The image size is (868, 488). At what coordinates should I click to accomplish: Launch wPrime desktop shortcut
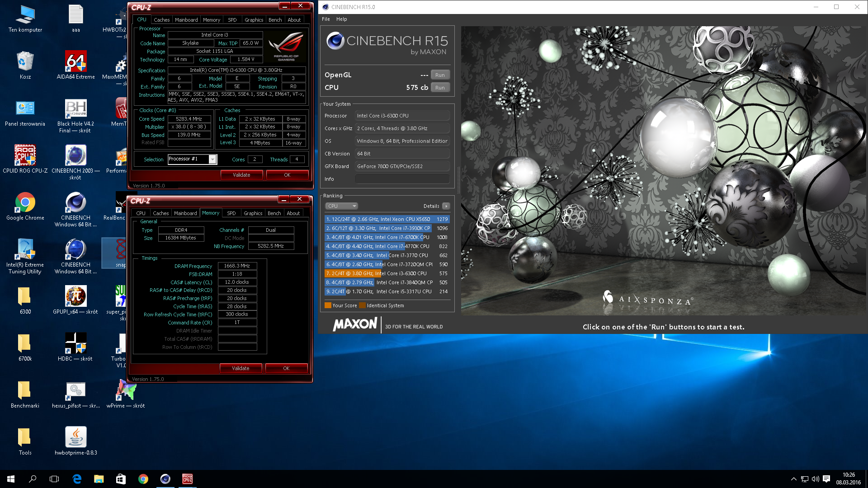[126, 394]
